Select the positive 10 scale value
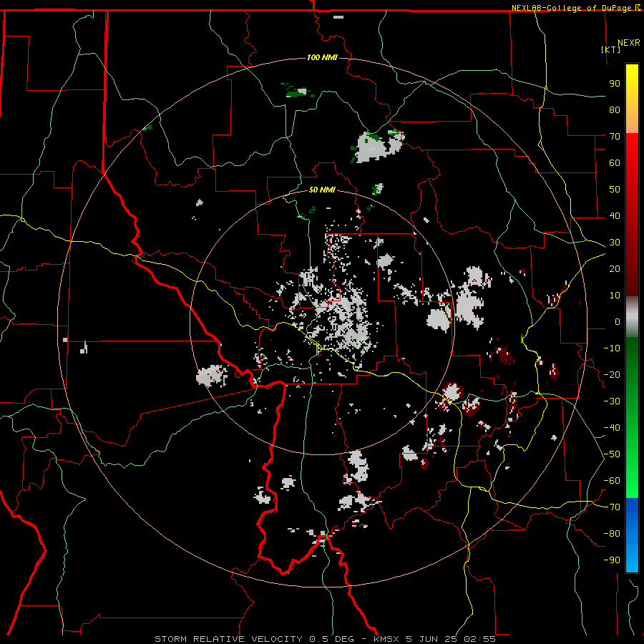Image resolution: width=644 pixels, height=644 pixels. (x=615, y=296)
